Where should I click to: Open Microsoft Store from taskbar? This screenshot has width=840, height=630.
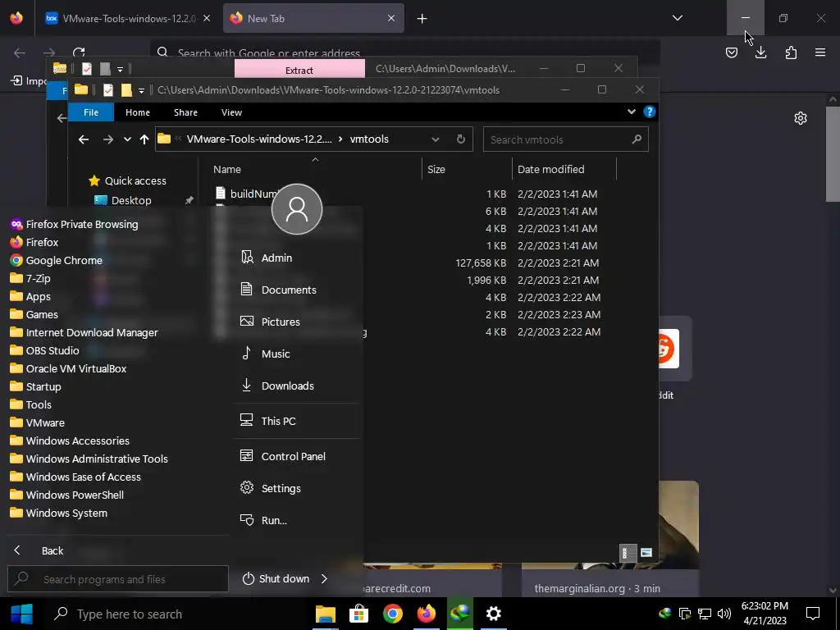[x=358, y=614]
